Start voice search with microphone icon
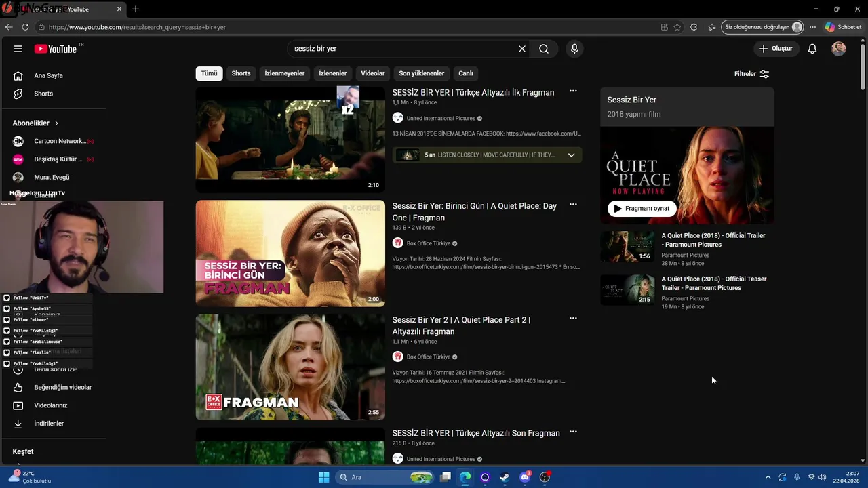 574,49
